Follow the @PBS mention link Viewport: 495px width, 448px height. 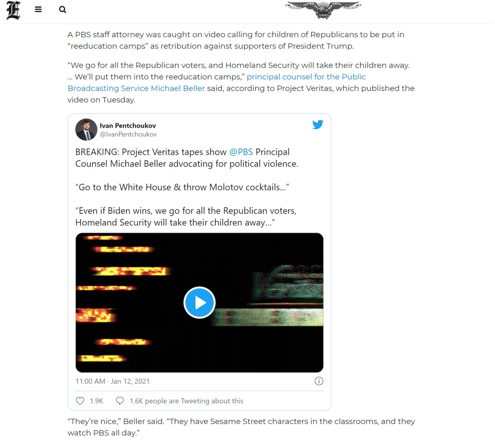pyautogui.click(x=241, y=152)
